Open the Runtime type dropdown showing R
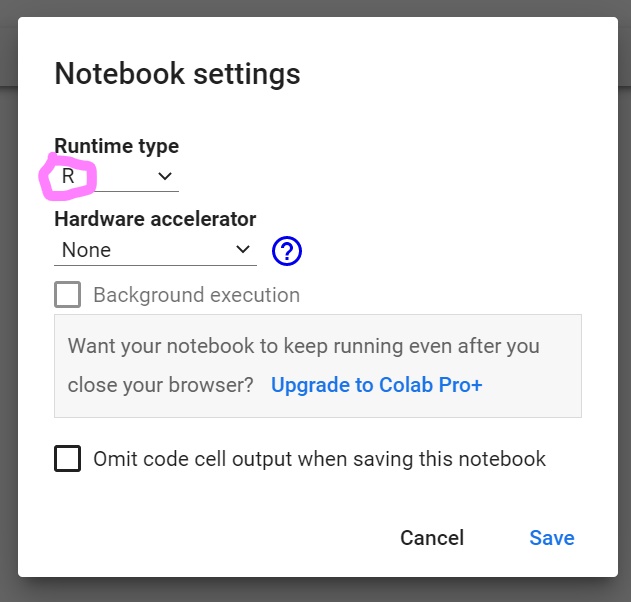This screenshot has height=602, width=631. coord(116,177)
